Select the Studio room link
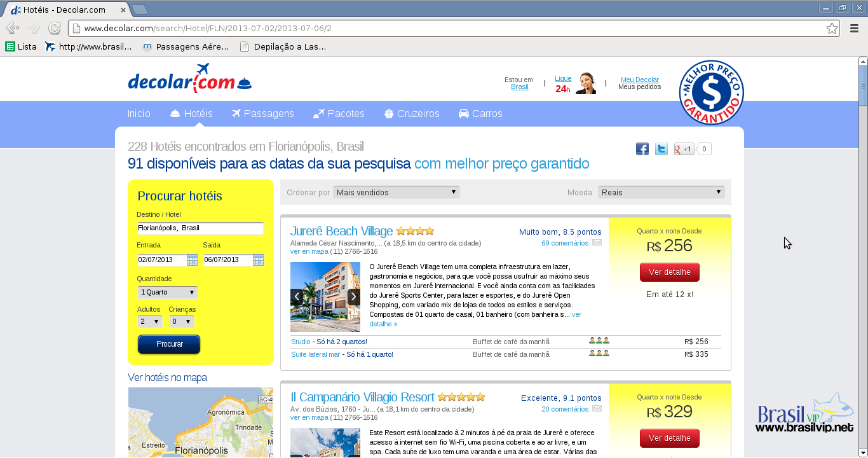 click(x=301, y=342)
